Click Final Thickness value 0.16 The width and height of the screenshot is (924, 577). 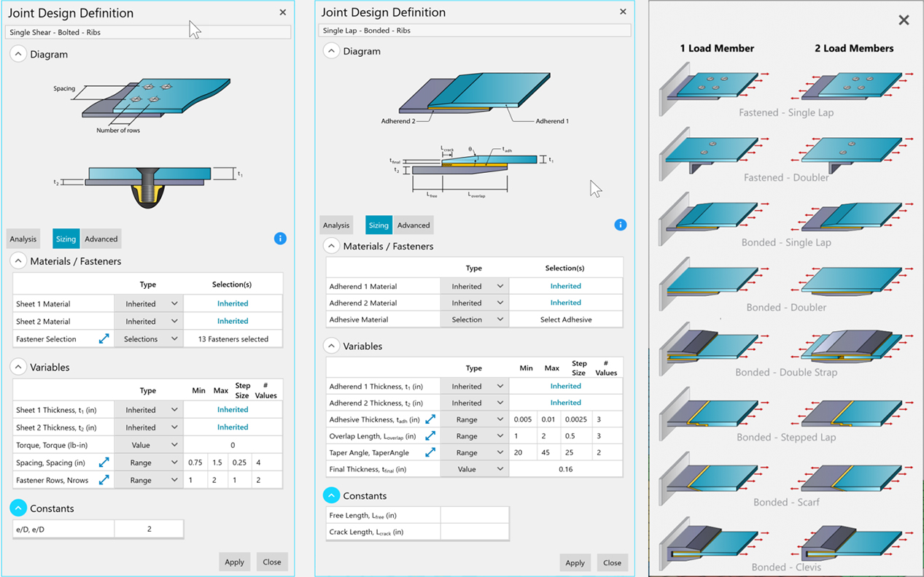(x=566, y=469)
